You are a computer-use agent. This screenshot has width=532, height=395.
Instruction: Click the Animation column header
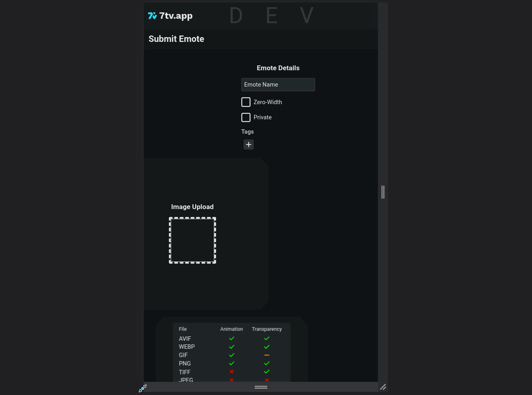231,329
